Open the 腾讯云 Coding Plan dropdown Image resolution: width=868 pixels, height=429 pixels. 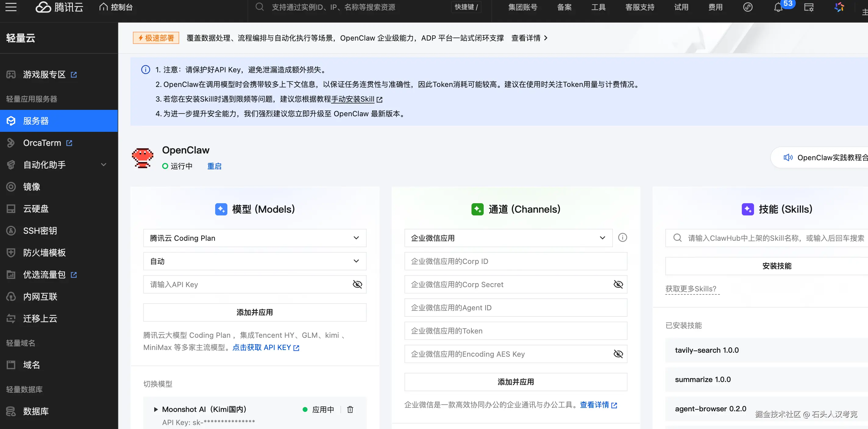pyautogui.click(x=254, y=238)
